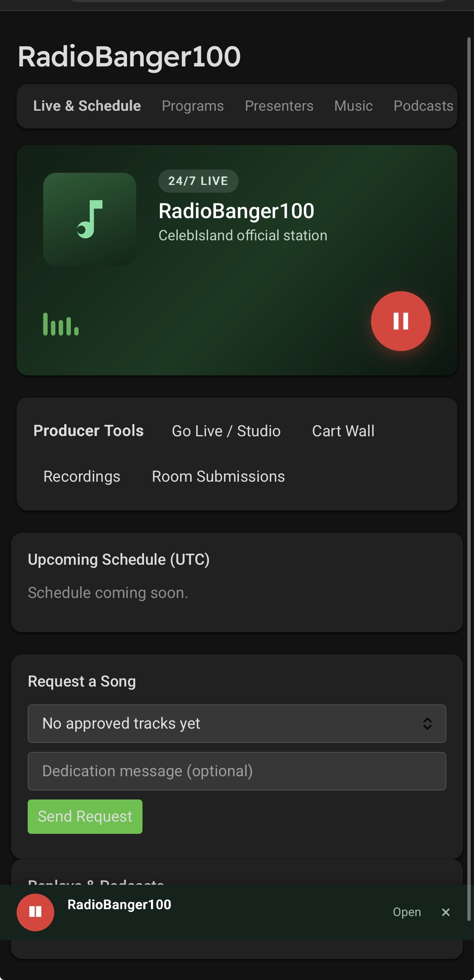Image resolution: width=474 pixels, height=980 pixels.
Task: Switch to the Programs tab
Action: pos(192,106)
